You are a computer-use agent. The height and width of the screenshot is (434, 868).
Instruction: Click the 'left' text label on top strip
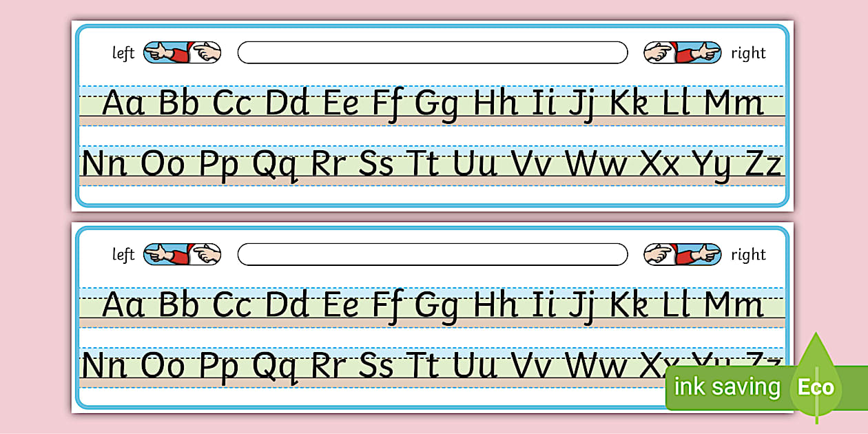pyautogui.click(x=123, y=52)
